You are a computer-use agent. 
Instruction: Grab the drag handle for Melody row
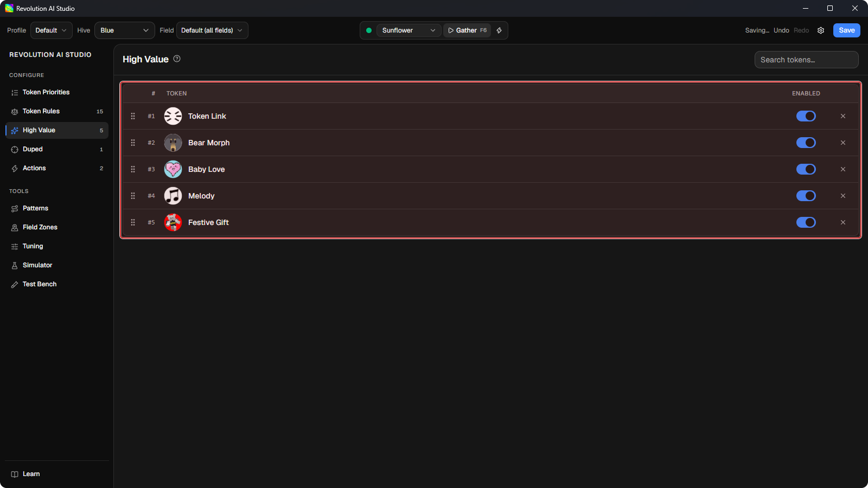point(133,196)
